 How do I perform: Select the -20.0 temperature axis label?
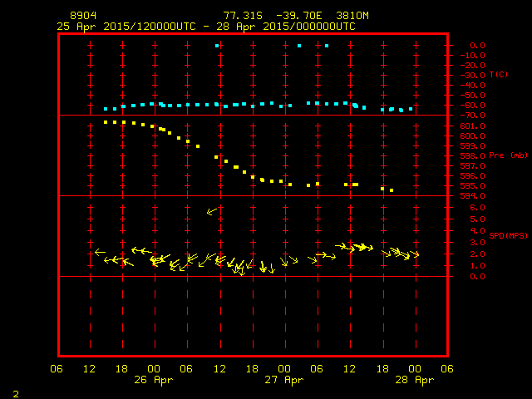[x=473, y=65]
